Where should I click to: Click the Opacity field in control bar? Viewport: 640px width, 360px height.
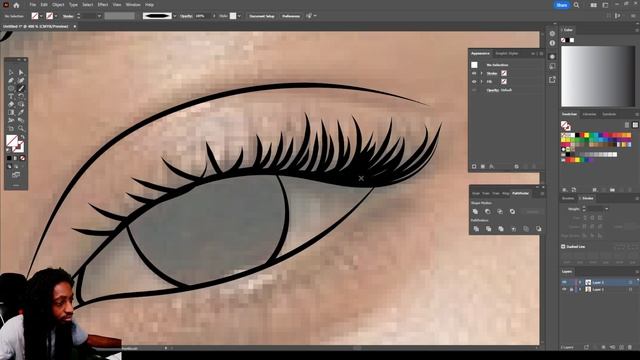pos(202,16)
